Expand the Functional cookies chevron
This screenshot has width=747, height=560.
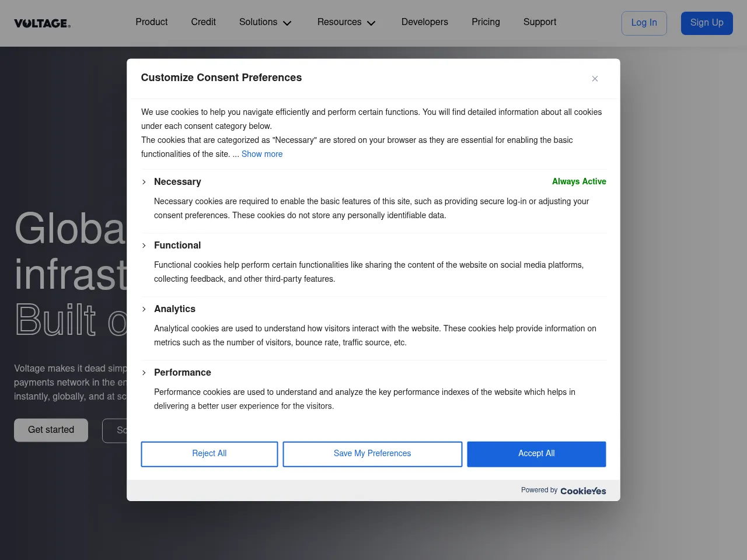pyautogui.click(x=144, y=246)
